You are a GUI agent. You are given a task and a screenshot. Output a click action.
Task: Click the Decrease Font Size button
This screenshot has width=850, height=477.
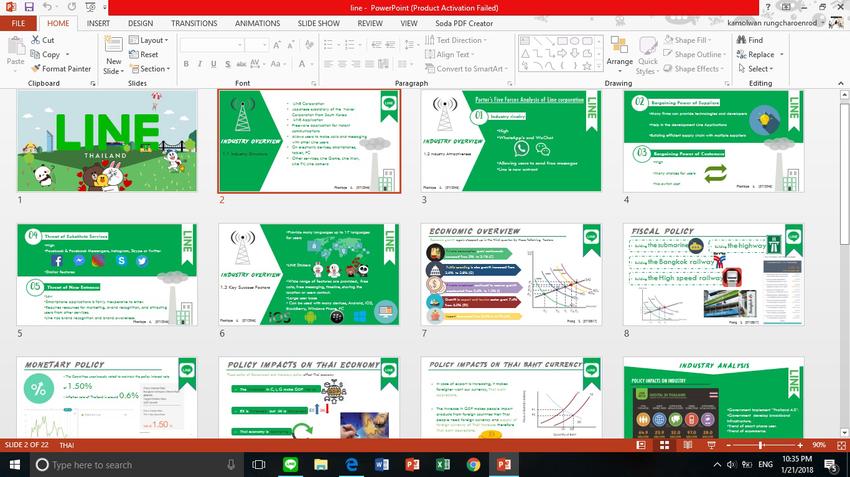[292, 44]
